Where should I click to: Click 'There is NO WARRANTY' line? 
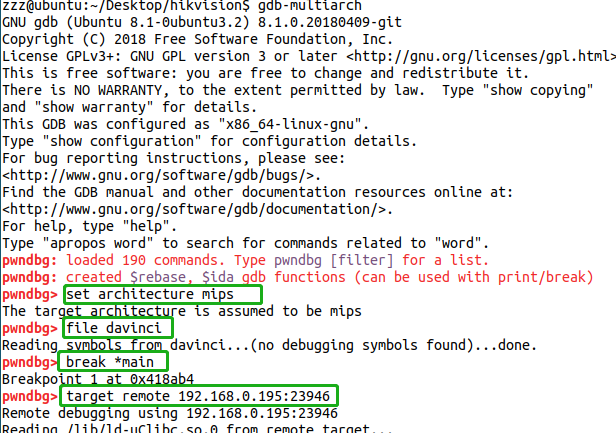(x=297, y=90)
